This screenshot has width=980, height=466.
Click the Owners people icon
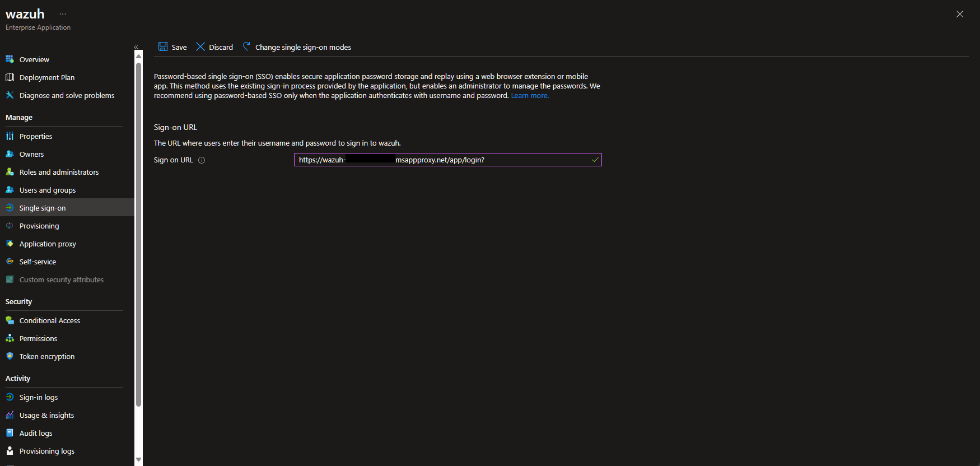(10, 154)
